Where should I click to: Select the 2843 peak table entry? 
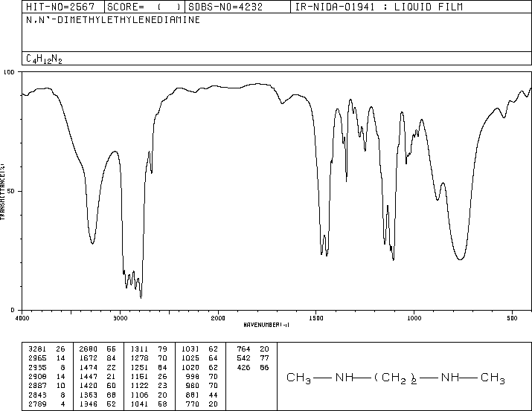pyautogui.click(x=37, y=395)
